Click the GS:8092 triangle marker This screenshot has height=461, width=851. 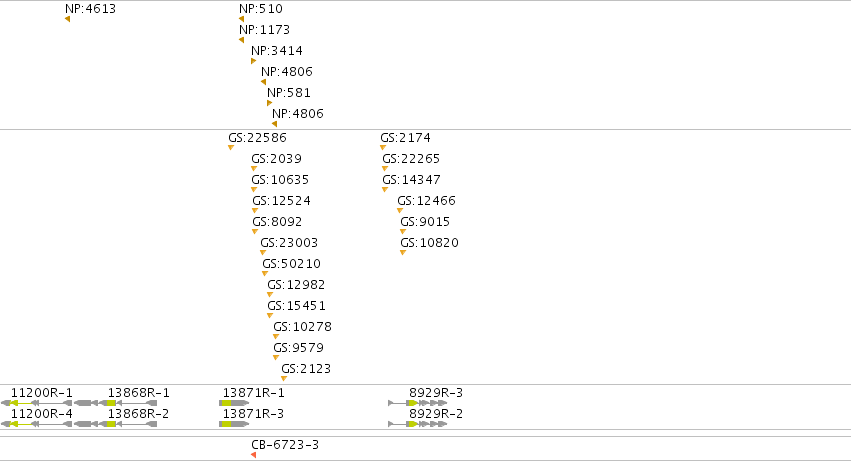[255, 232]
